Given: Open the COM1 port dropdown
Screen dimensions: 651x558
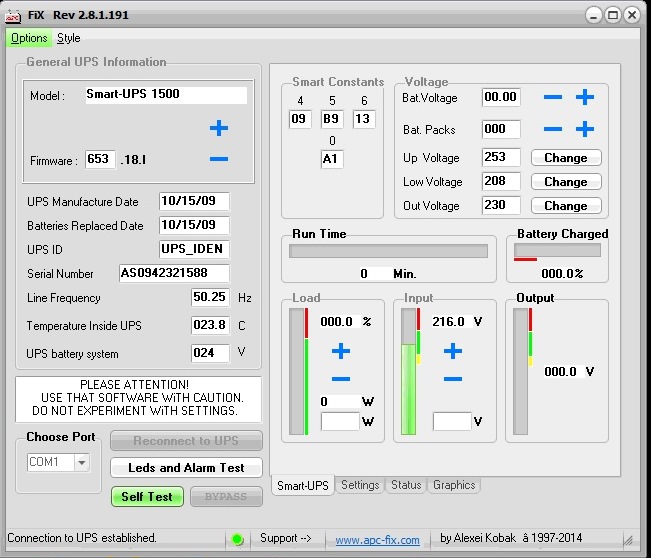Looking at the screenshot, I should tap(81, 462).
